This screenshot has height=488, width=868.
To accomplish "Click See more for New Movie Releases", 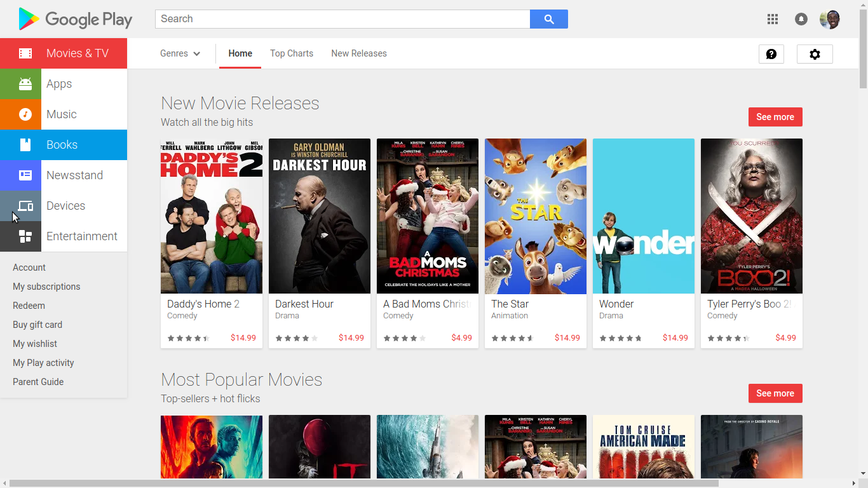I will [775, 117].
